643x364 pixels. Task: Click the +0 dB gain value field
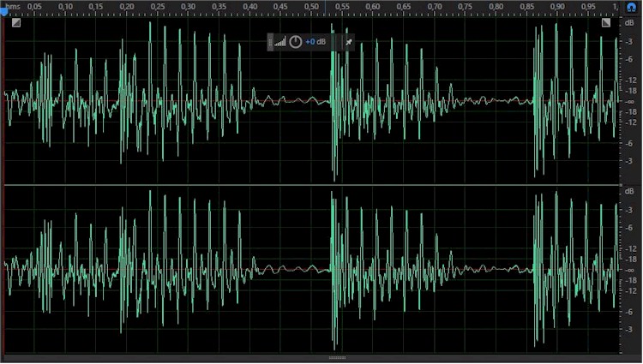315,42
